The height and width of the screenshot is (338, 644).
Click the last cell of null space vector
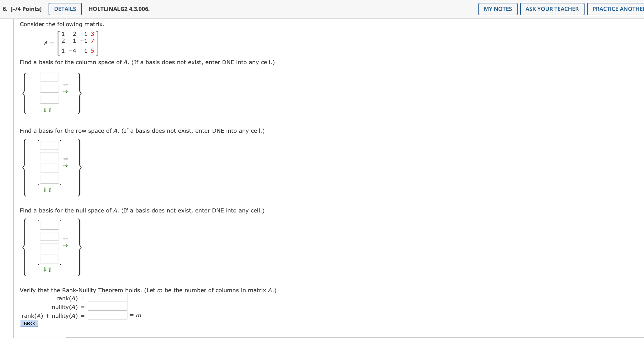(x=49, y=259)
